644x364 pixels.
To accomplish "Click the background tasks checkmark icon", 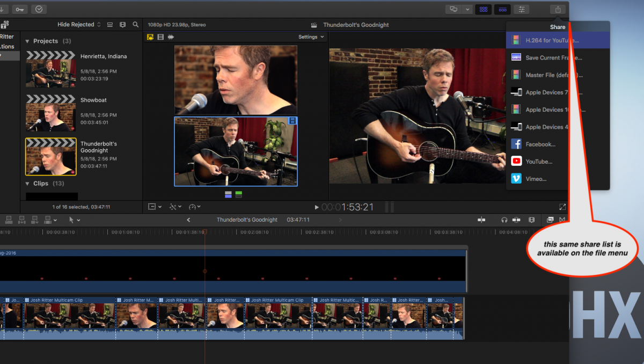I will click(x=39, y=9).
